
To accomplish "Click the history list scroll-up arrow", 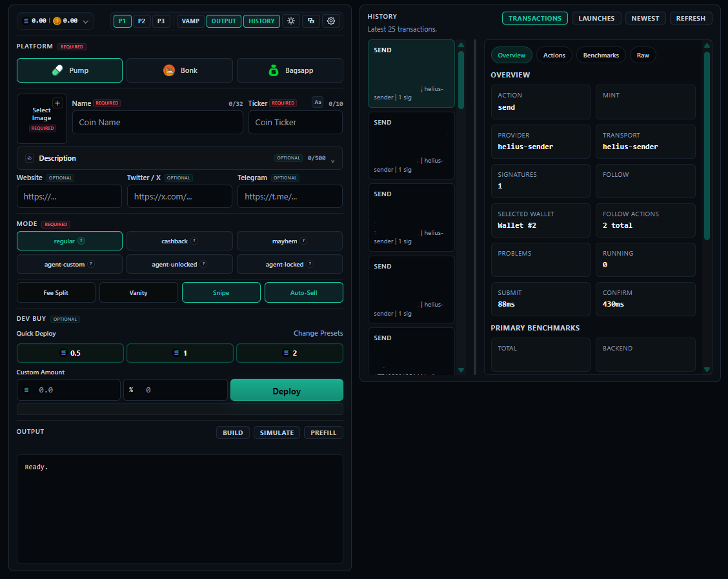I will click(461, 45).
